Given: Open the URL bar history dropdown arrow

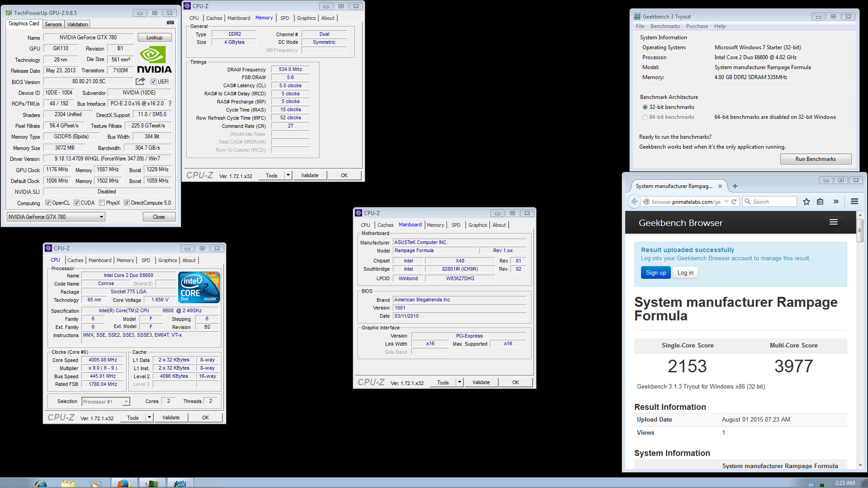Looking at the screenshot, I should click(x=726, y=202).
